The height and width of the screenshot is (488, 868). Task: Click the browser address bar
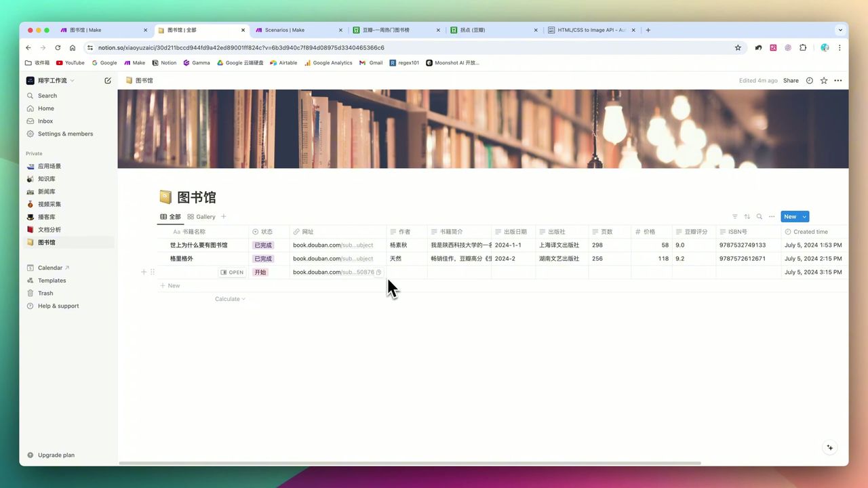(271, 47)
